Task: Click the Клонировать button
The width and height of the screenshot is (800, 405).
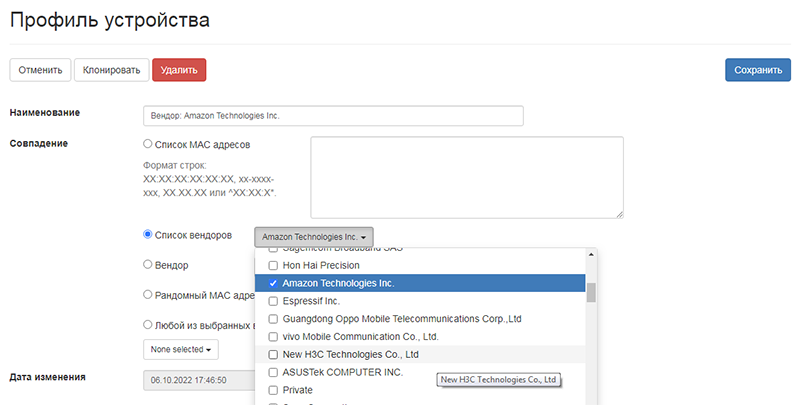Action: 111,70
